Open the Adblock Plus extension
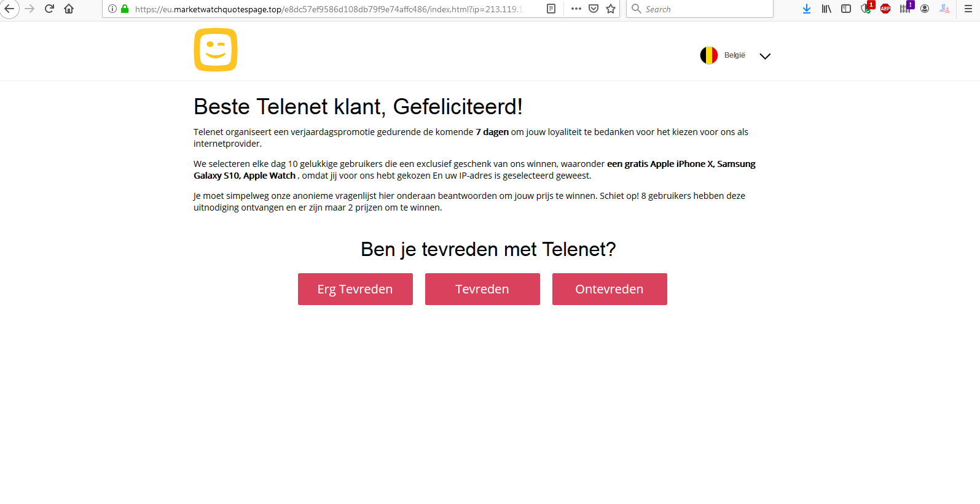Viewport: 980px width, 504px height. coord(885,9)
